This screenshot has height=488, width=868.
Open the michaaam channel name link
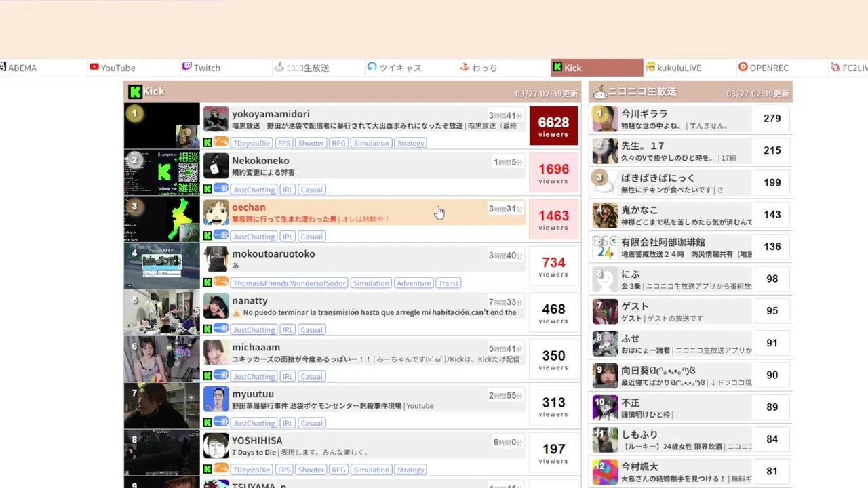[x=256, y=348]
